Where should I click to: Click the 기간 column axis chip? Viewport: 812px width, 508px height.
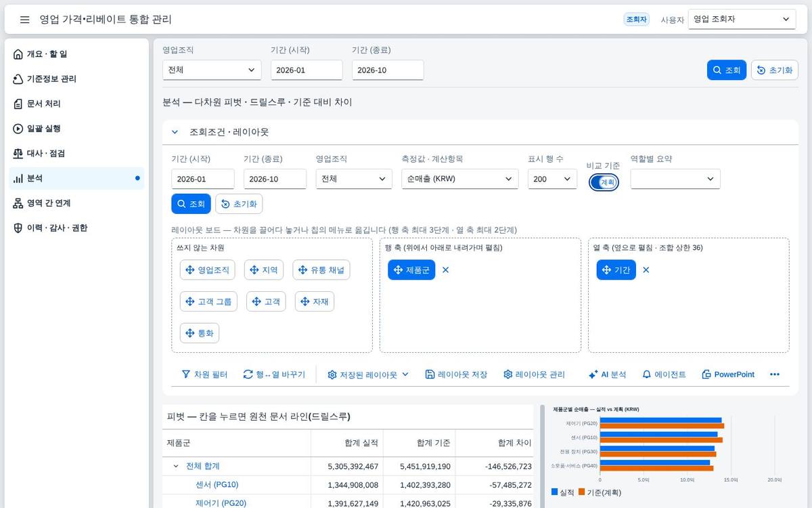point(616,270)
